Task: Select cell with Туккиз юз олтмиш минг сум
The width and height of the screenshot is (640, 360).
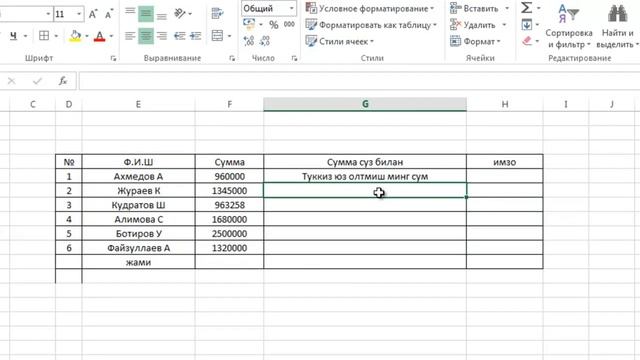Action: (x=365, y=176)
